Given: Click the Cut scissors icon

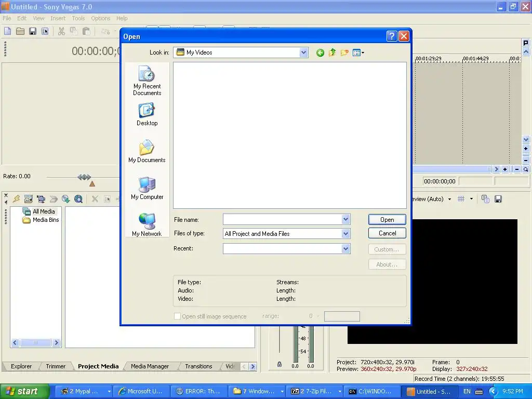Looking at the screenshot, I should click(x=61, y=32).
